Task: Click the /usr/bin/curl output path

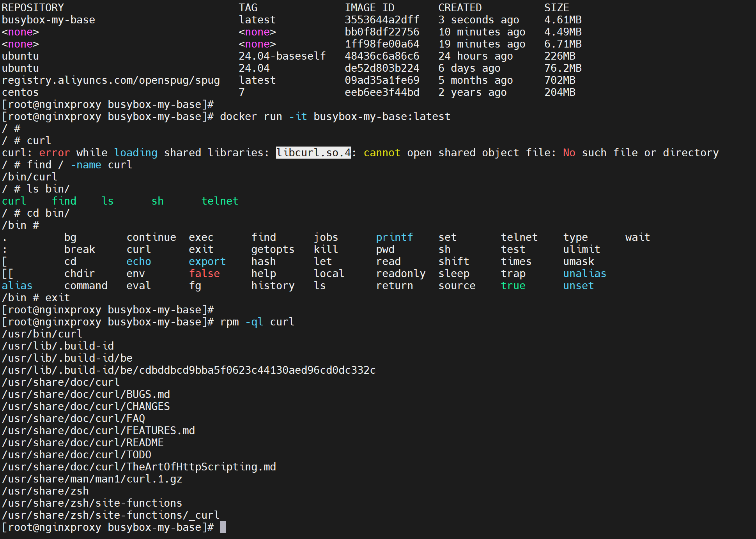Action: click(42, 334)
